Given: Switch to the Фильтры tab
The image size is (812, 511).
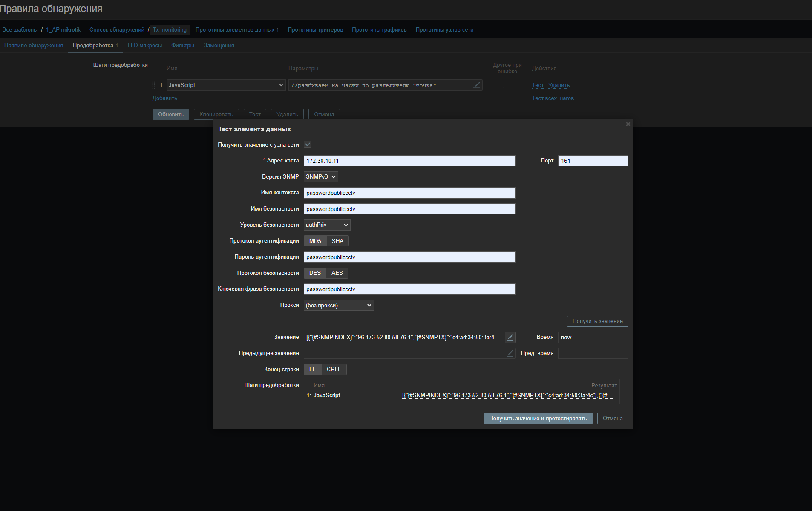Looking at the screenshot, I should click(x=182, y=46).
